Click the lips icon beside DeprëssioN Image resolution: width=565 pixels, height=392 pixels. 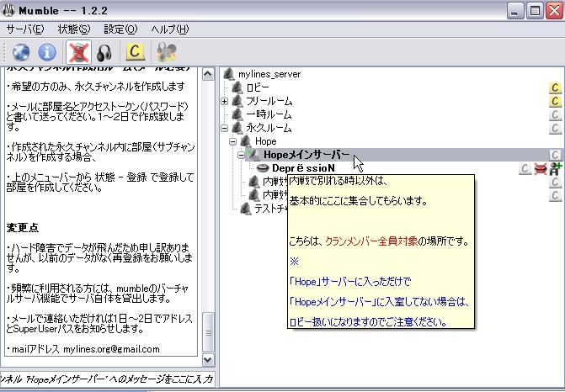tap(263, 167)
